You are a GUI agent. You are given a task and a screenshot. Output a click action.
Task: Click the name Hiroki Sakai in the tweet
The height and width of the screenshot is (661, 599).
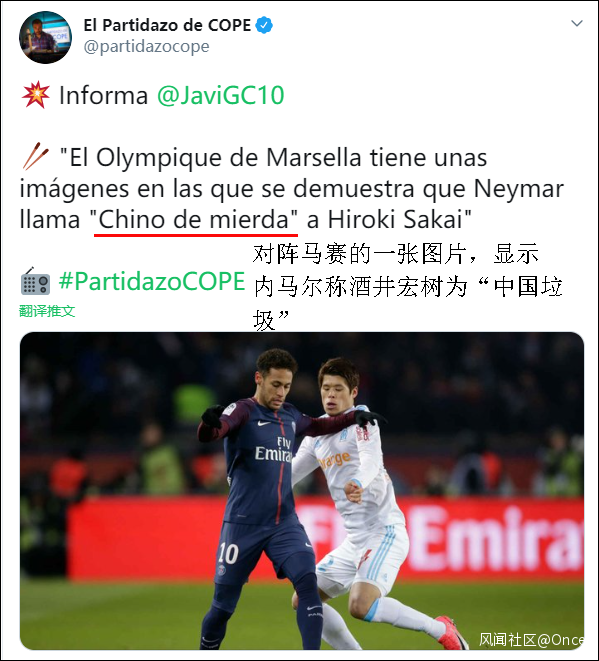[x=395, y=220]
